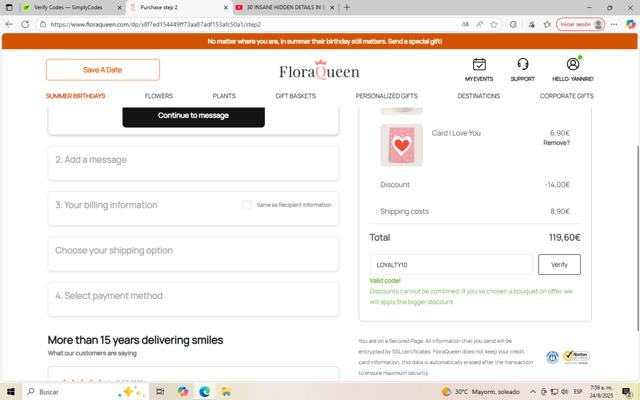The height and width of the screenshot is (400, 640).
Task: Click Continue to message button
Action: pos(193,117)
